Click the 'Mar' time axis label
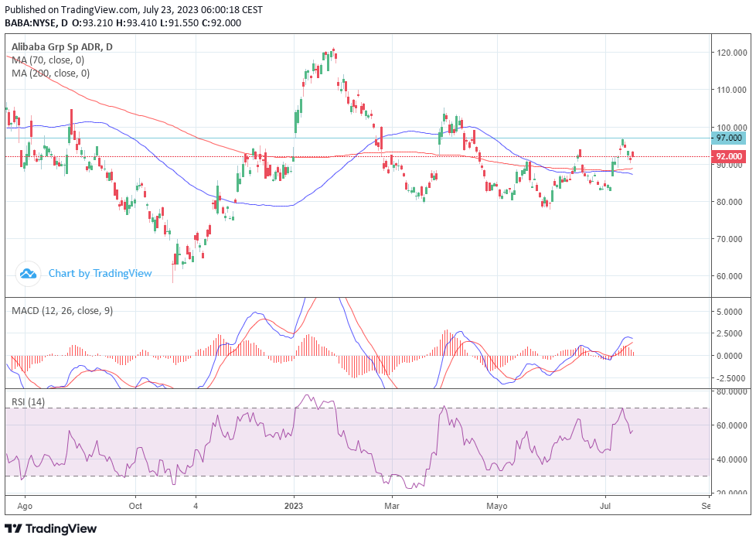756x543 pixels. point(391,506)
